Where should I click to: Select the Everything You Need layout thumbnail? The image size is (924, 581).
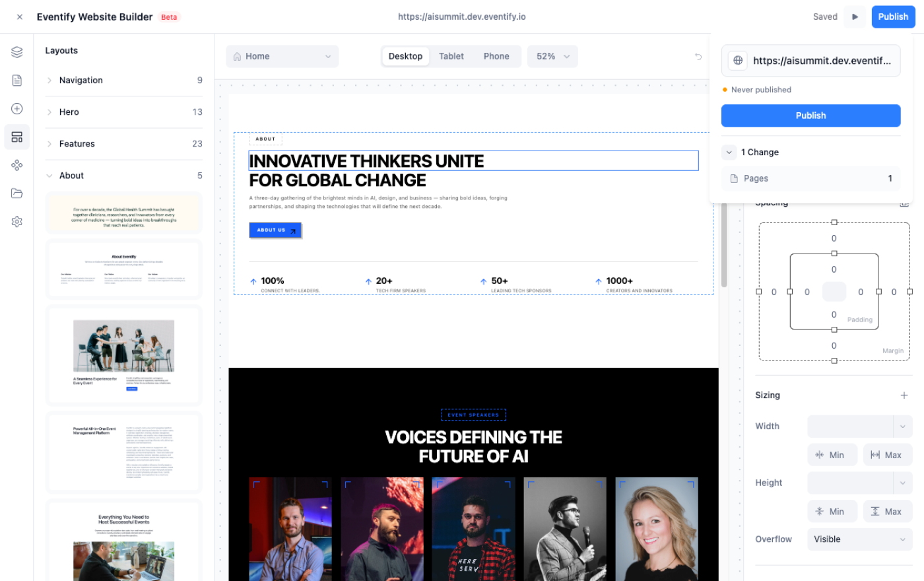click(123, 541)
